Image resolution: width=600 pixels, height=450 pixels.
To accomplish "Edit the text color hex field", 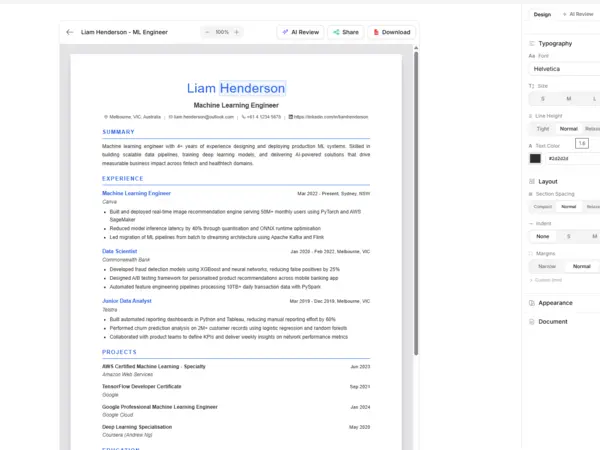I will click(573, 158).
